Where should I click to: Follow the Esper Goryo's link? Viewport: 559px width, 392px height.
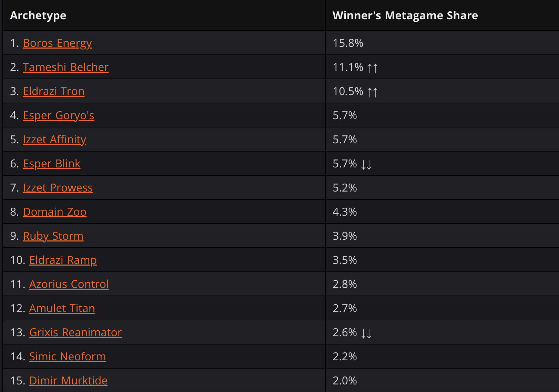[58, 115]
